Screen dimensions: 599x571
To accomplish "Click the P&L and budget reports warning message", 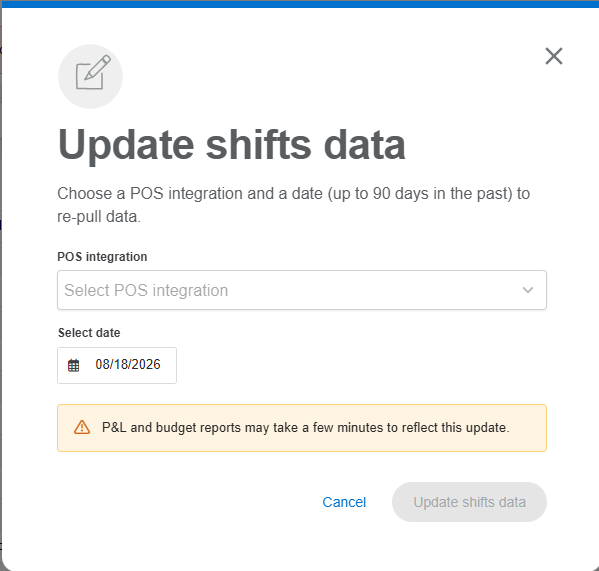I will click(306, 427).
